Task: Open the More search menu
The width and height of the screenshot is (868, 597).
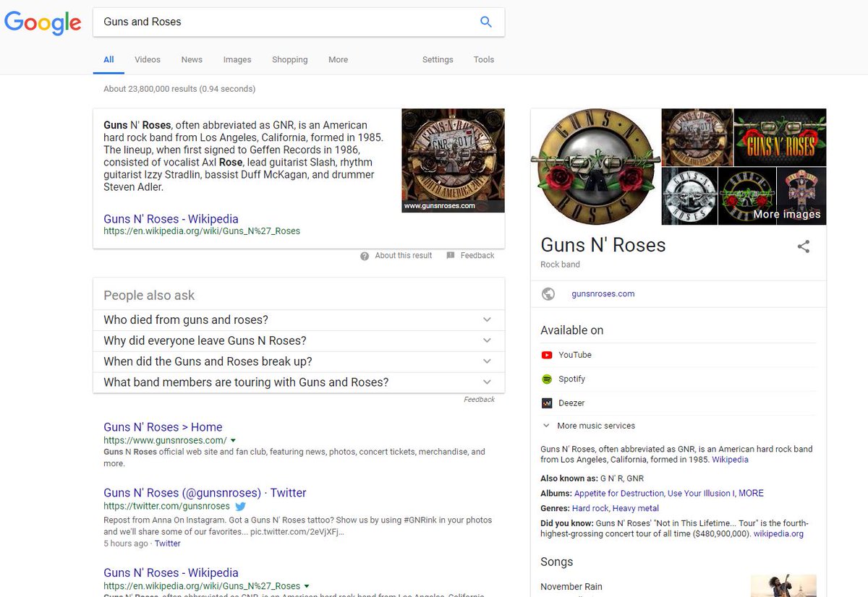Action: (338, 60)
